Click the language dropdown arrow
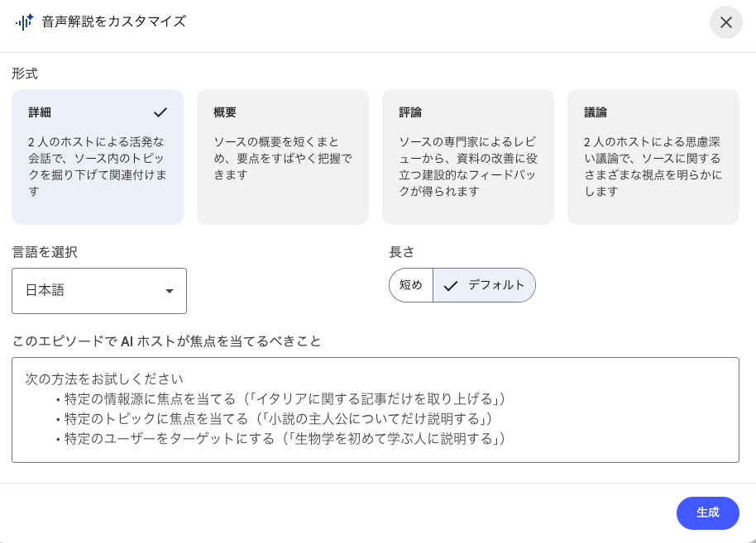 point(170,291)
